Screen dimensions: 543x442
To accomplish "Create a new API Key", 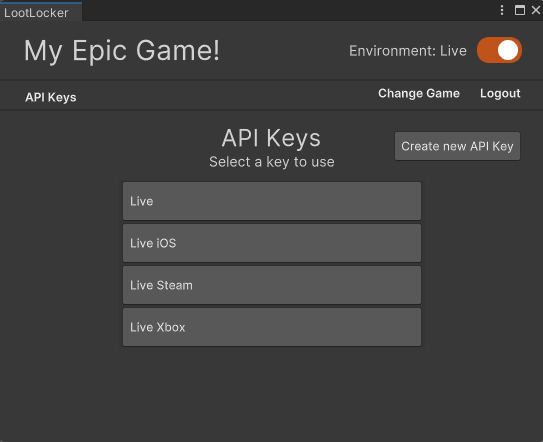I will 457,146.
